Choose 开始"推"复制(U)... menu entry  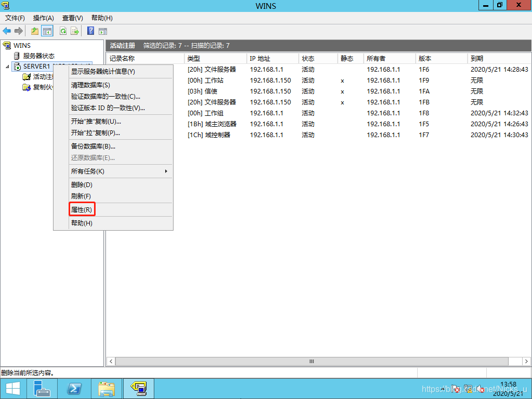click(x=121, y=122)
